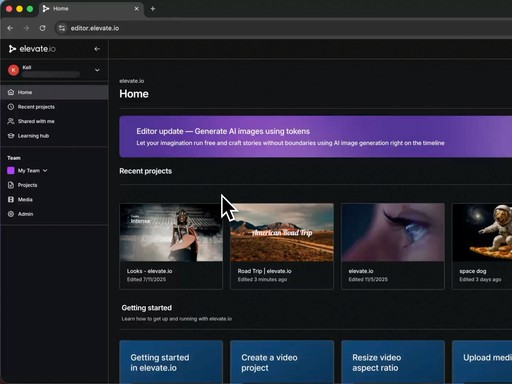
Task: Open the Looks - elevate.io project thumbnail
Action: (x=171, y=232)
